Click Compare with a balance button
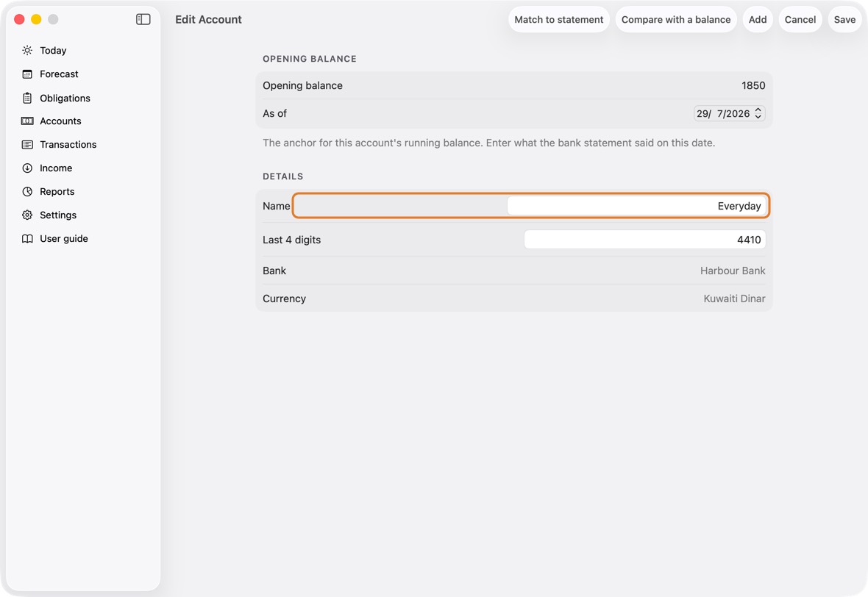This screenshot has width=868, height=597. point(676,19)
